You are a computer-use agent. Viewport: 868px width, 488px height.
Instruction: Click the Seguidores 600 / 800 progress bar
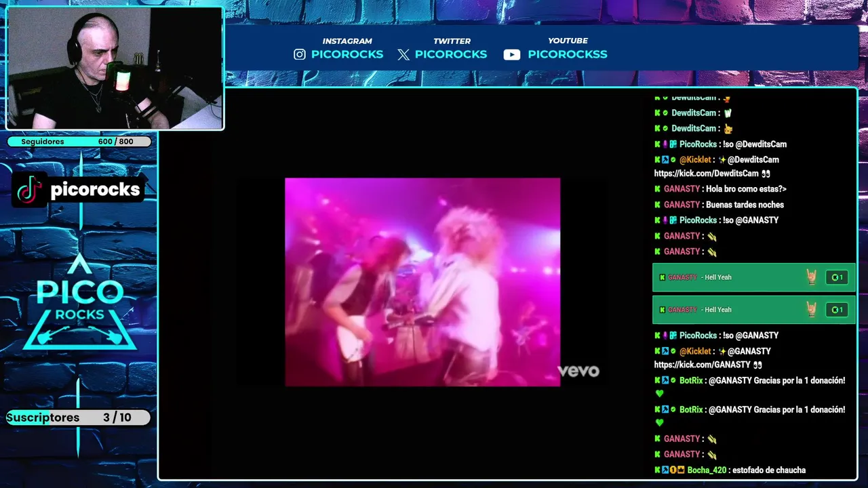coord(79,142)
